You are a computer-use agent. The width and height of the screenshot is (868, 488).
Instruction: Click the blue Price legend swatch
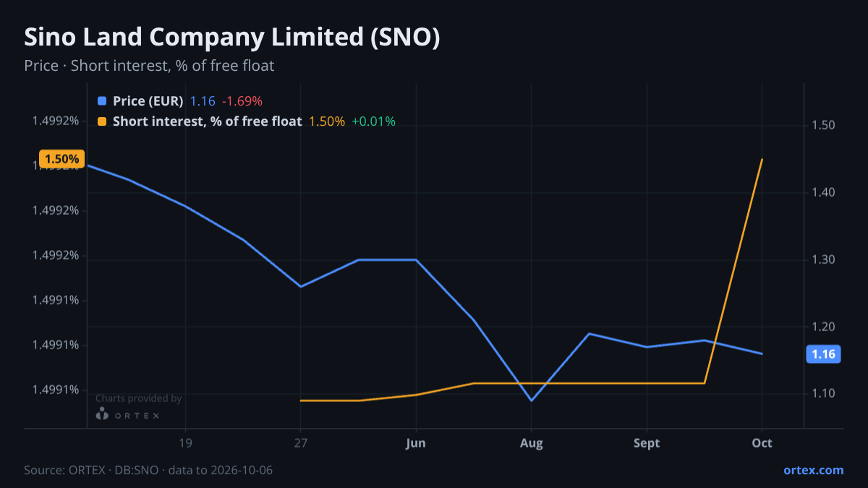pyautogui.click(x=101, y=101)
